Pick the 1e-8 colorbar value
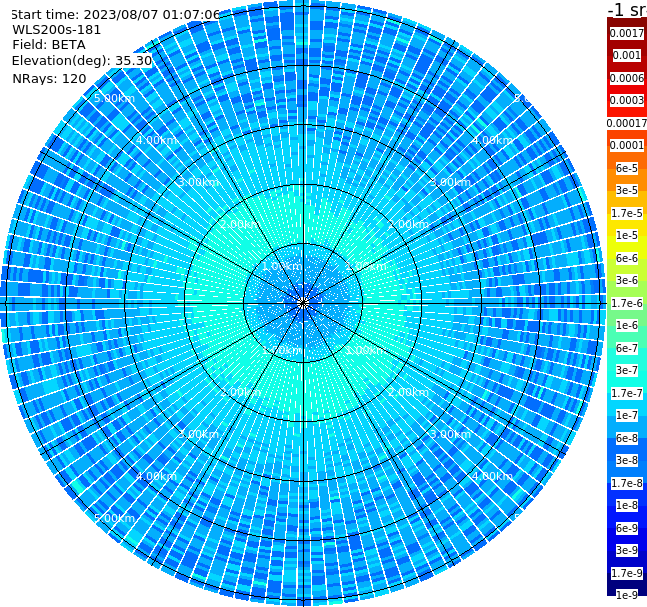 pos(627,505)
